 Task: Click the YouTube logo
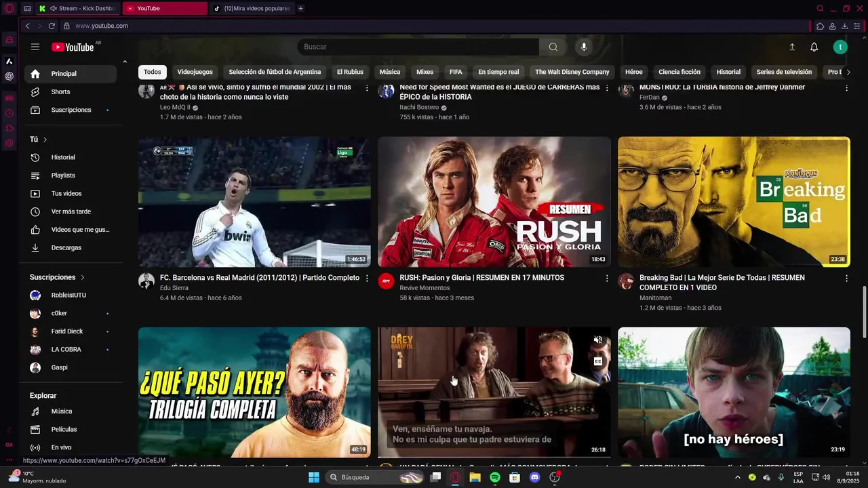tap(73, 47)
